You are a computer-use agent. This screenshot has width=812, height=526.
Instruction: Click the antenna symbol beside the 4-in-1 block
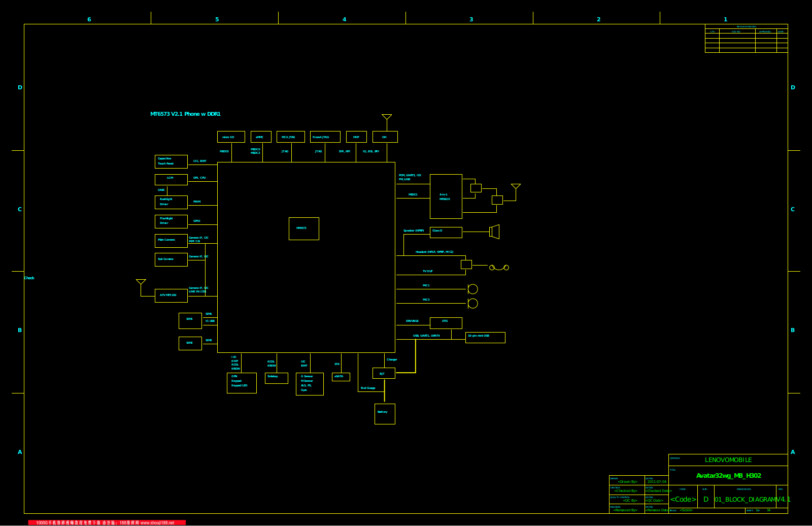516,187
